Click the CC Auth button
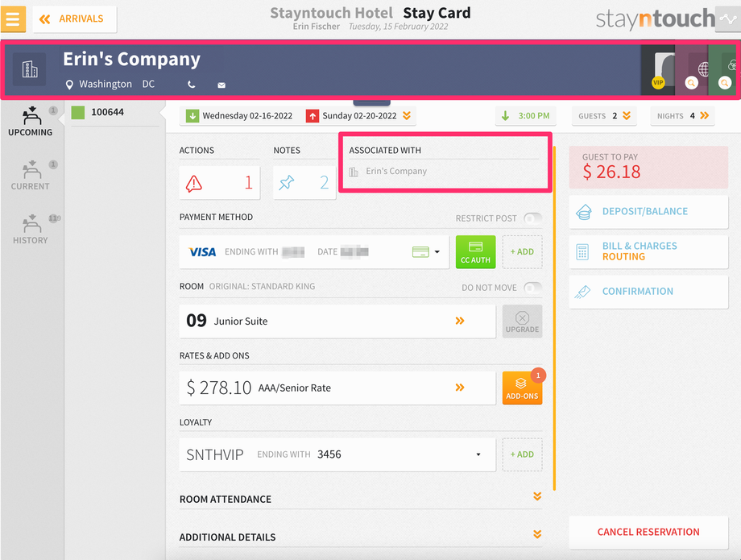 (x=475, y=252)
